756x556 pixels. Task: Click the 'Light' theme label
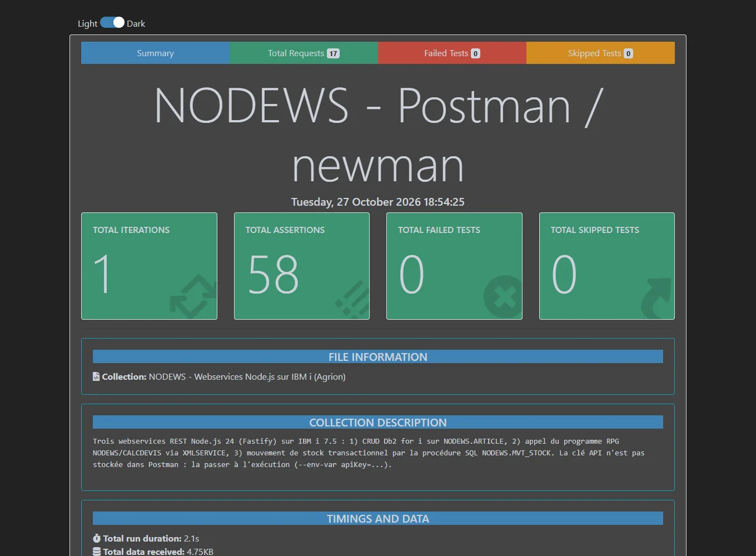point(87,23)
